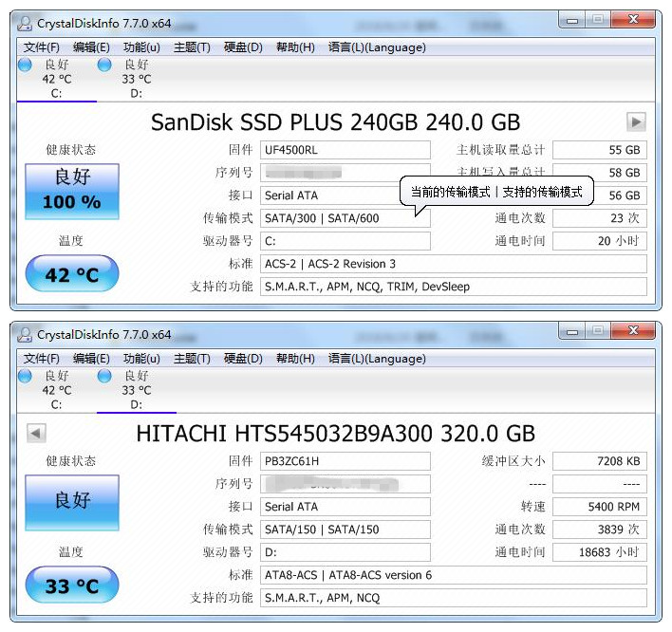Click CrystalDiskInfo app icon in bottom title bar
672x632 pixels.
tap(25, 335)
